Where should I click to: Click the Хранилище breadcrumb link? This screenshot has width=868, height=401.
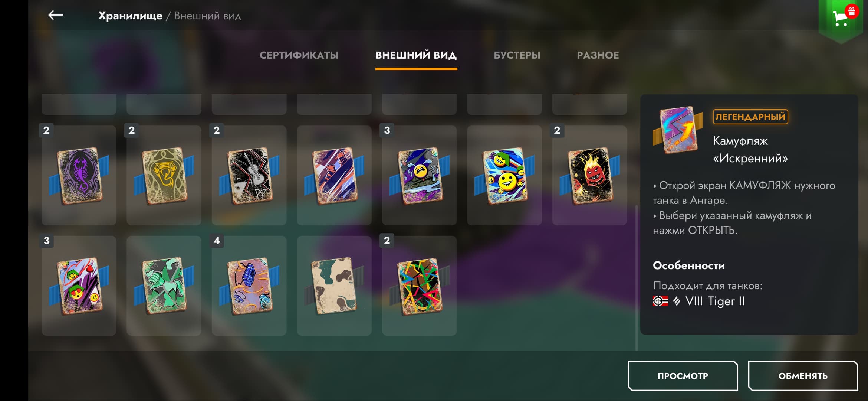130,16
